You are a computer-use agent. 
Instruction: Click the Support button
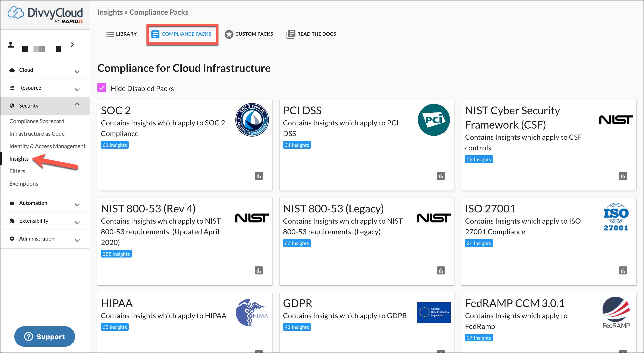(x=44, y=336)
